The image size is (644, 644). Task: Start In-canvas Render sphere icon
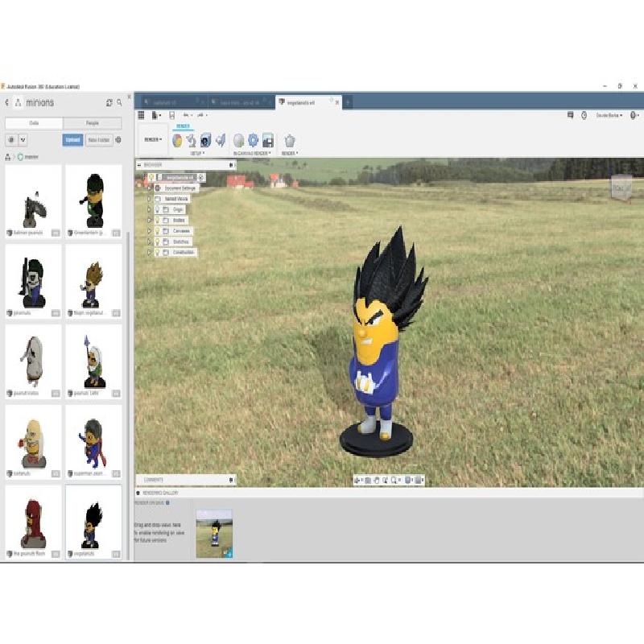[x=238, y=140]
